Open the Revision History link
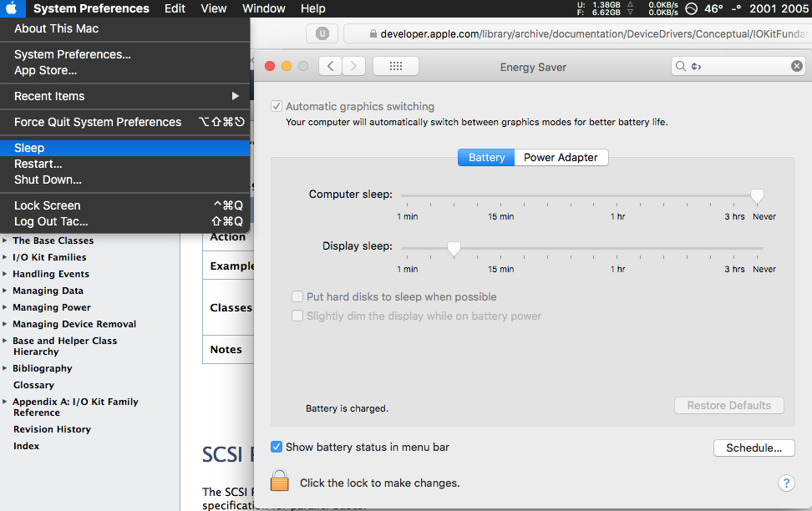 (52, 429)
